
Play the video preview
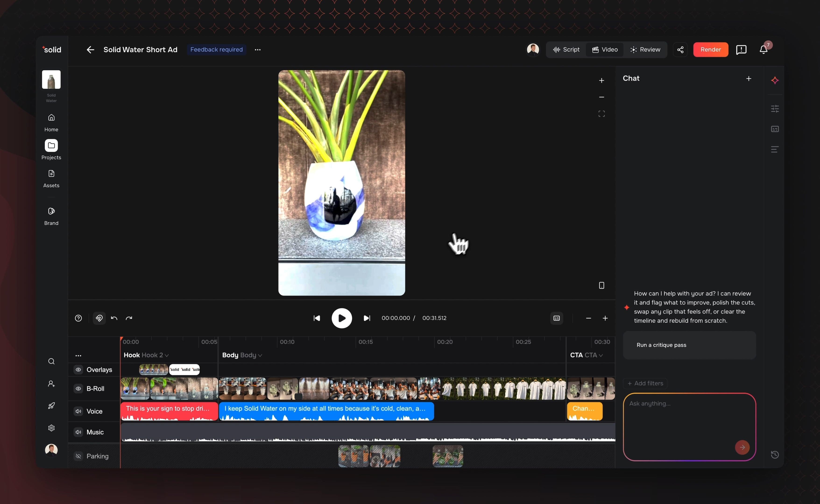[x=342, y=318]
